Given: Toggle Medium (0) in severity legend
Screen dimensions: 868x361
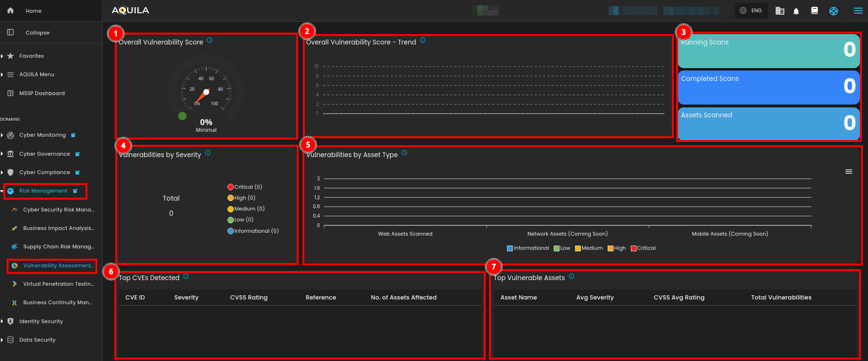Looking at the screenshot, I should 246,209.
